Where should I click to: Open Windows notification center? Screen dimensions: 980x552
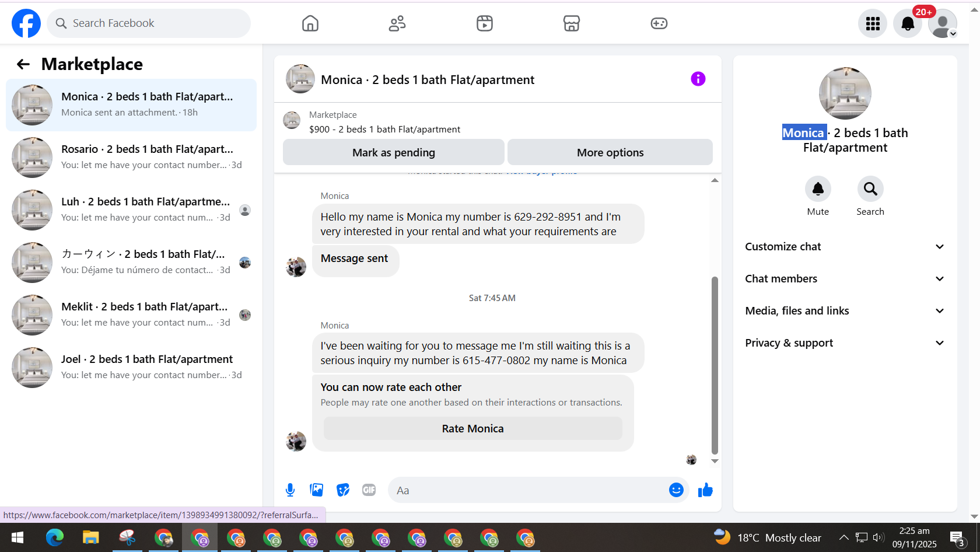(957, 539)
